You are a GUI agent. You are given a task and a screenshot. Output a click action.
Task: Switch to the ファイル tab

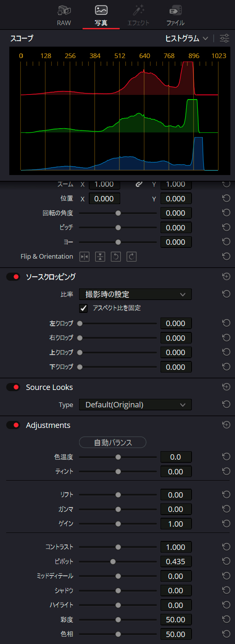pyautogui.click(x=175, y=15)
